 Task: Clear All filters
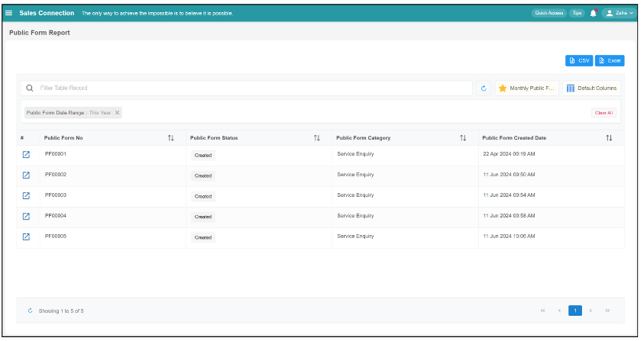pyautogui.click(x=604, y=113)
